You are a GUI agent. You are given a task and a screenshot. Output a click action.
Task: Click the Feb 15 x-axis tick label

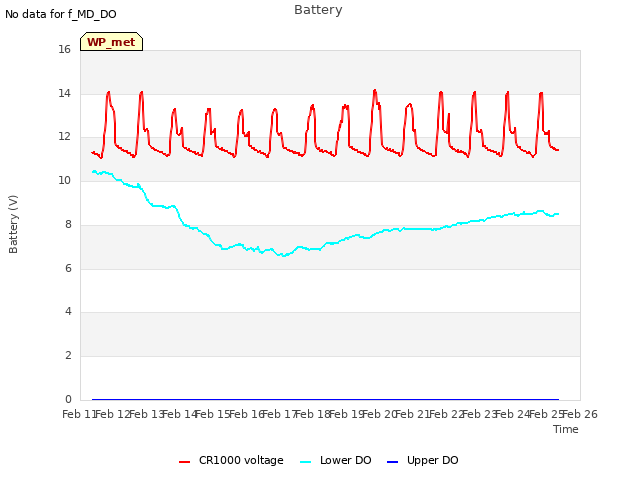coord(212,414)
